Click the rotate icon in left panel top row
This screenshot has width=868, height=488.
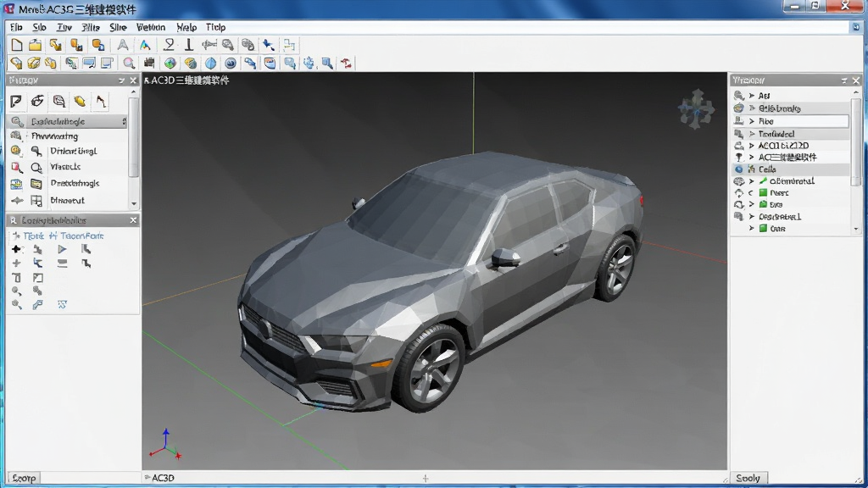[x=37, y=101]
